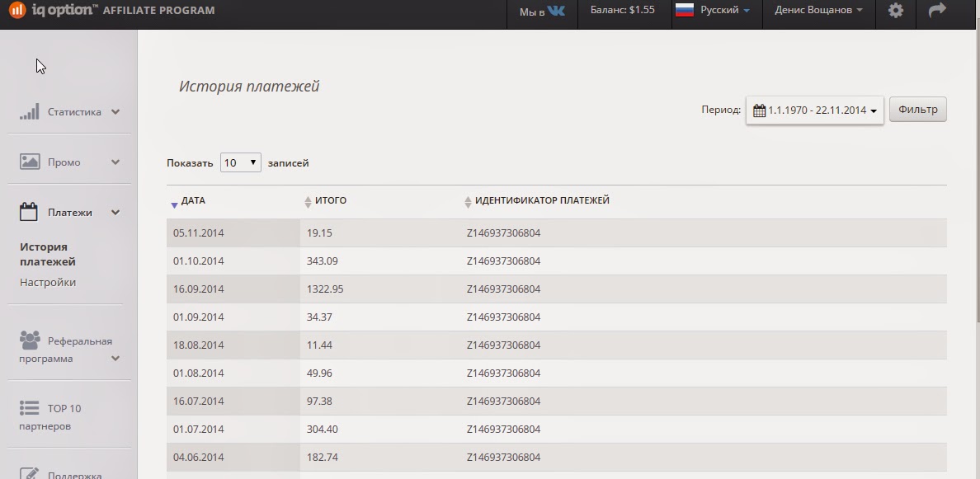This screenshot has height=479, width=980.
Task: Click the amount 182.74
Action: coord(323,458)
